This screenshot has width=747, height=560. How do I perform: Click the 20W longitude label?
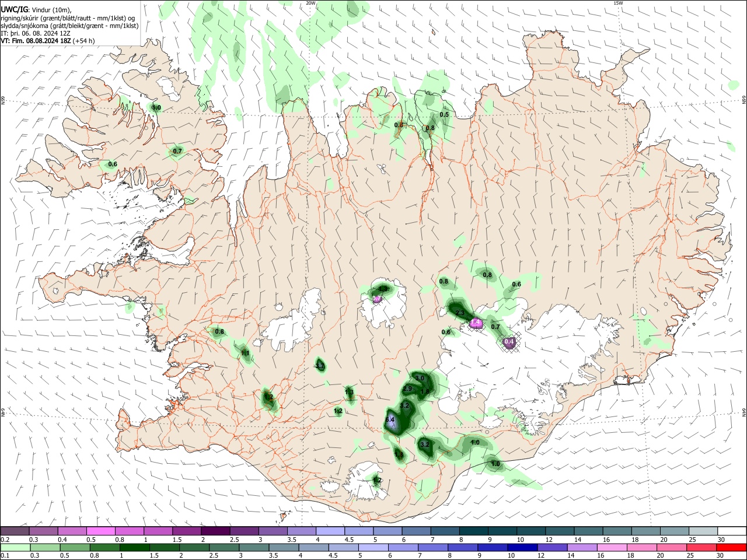(x=311, y=3)
